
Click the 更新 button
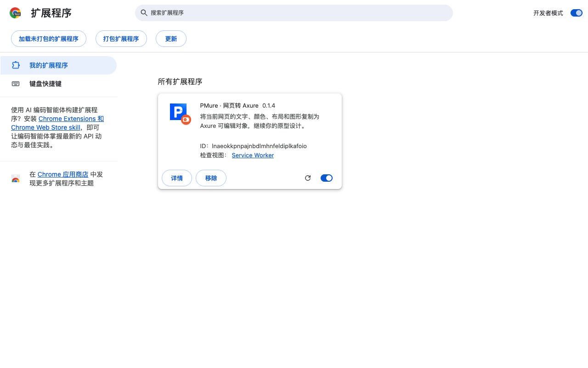click(171, 39)
